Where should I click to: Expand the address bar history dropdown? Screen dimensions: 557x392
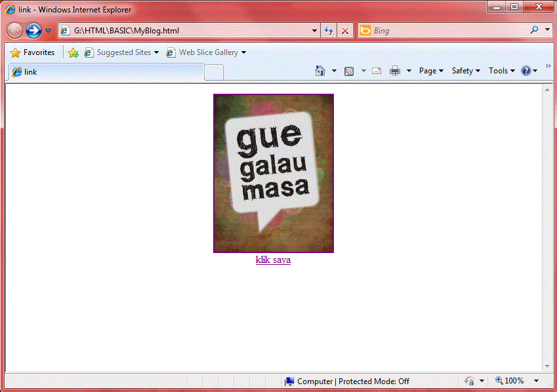click(314, 31)
